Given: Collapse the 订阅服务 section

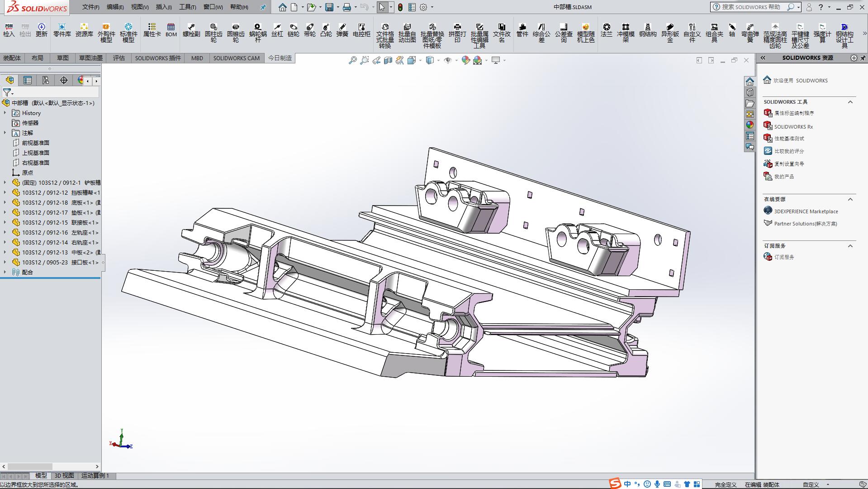Looking at the screenshot, I should 850,246.
